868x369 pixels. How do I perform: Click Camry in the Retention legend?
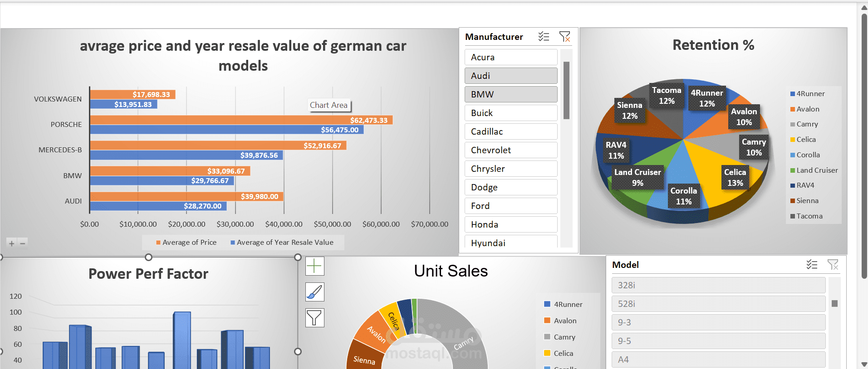click(804, 124)
